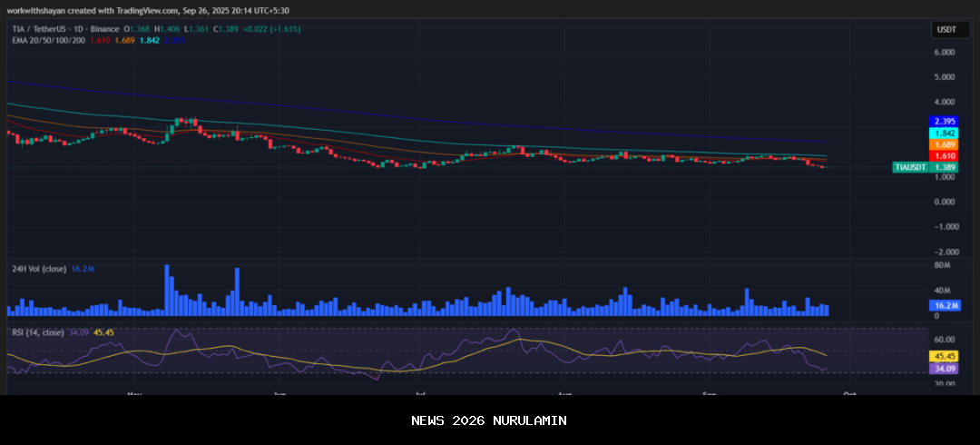This screenshot has height=445, width=980.
Task: Click the 80M volume axis label
Action: pyautogui.click(x=942, y=265)
